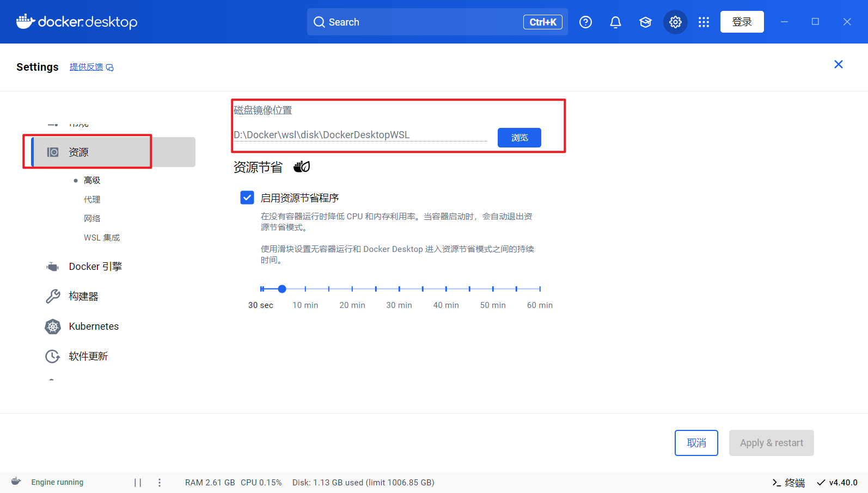The height and width of the screenshot is (493, 868).
Task: Open the 网络 sub-item
Action: tap(92, 218)
